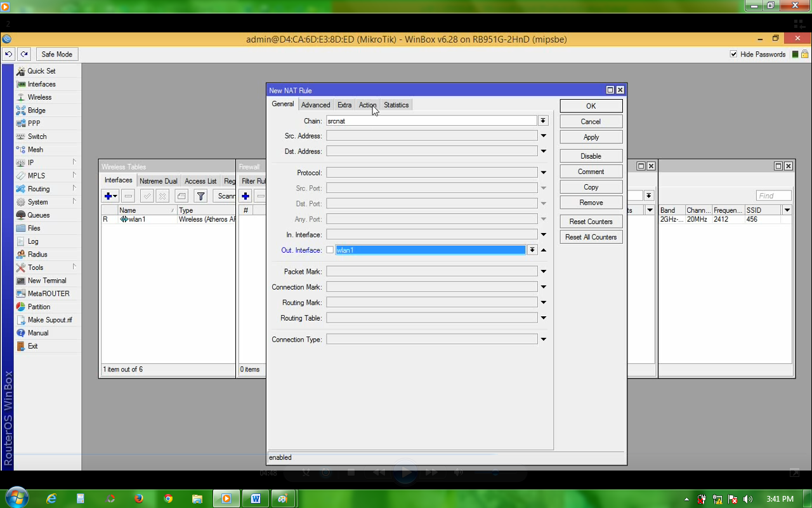This screenshot has height=508, width=812.
Task: Select Make Supout.rif in sidebar
Action: click(x=49, y=320)
